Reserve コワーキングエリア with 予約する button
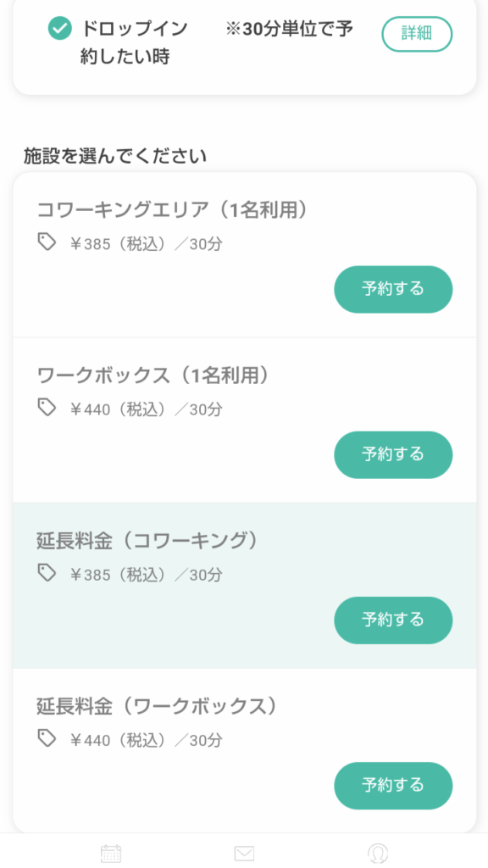 pyautogui.click(x=393, y=289)
